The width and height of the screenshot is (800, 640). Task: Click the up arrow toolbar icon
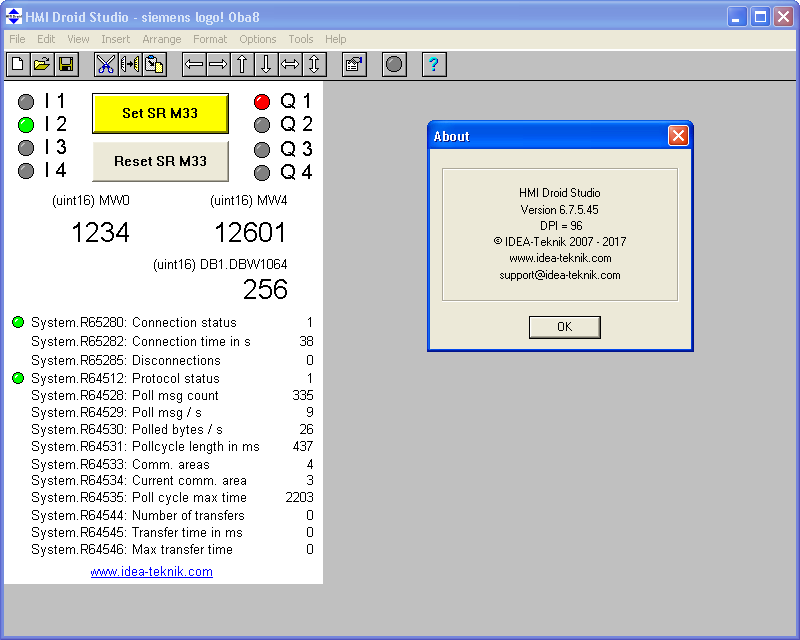tap(242, 64)
